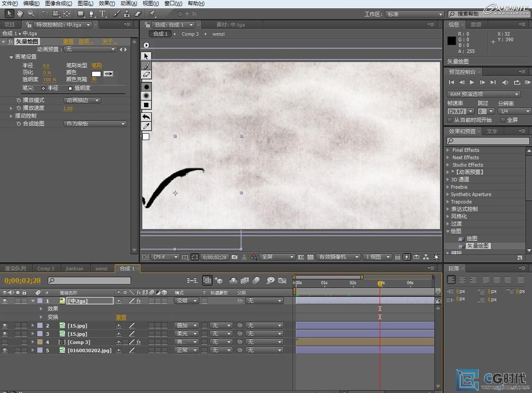Click the 选项... link in effect controls

(86, 42)
